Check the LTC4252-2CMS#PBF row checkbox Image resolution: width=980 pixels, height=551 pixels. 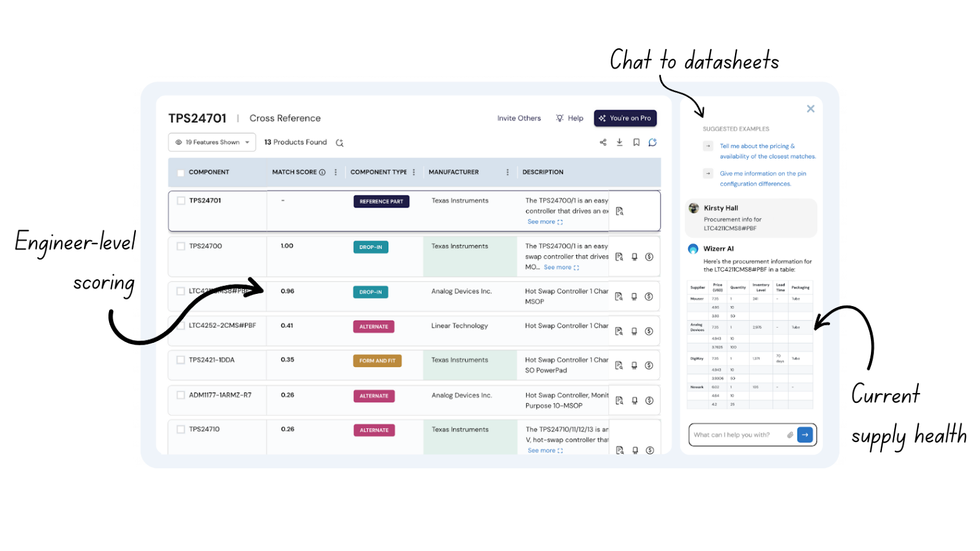[181, 326]
